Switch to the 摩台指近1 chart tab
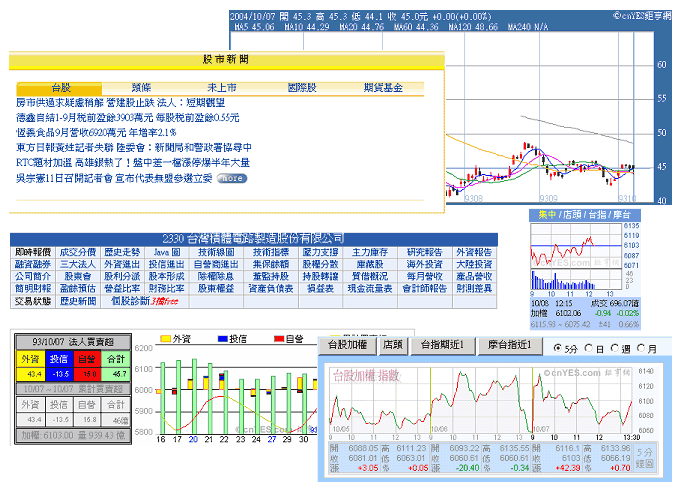Screen dimensions: 680x500 point(510,345)
